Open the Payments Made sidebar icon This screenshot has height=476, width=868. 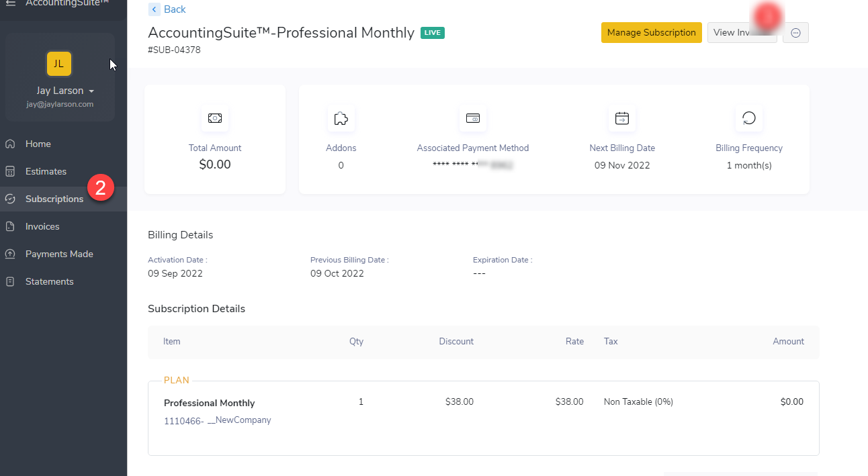pyautogui.click(x=10, y=254)
